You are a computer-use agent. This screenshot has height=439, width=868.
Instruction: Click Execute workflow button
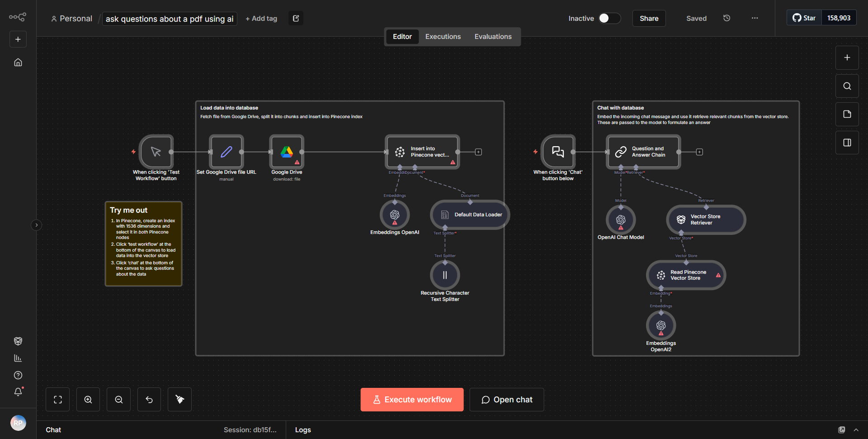coord(412,400)
